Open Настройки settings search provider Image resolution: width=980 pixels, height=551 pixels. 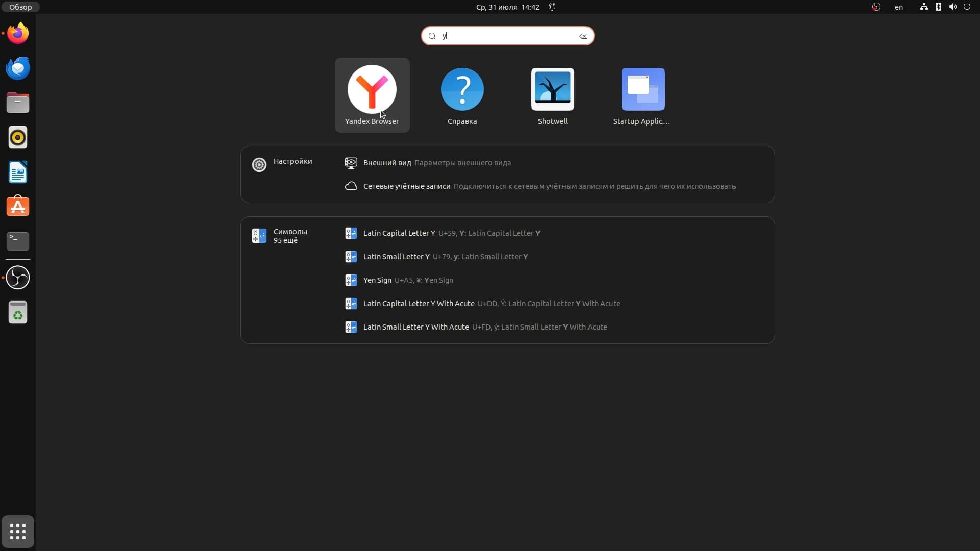point(282,164)
